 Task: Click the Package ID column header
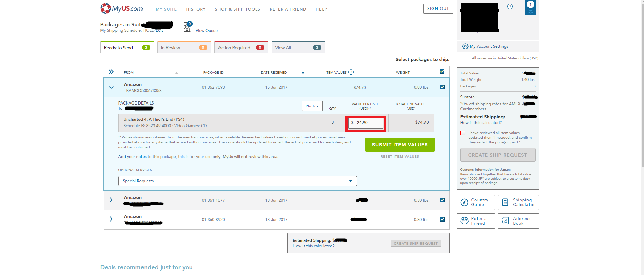pos(213,72)
